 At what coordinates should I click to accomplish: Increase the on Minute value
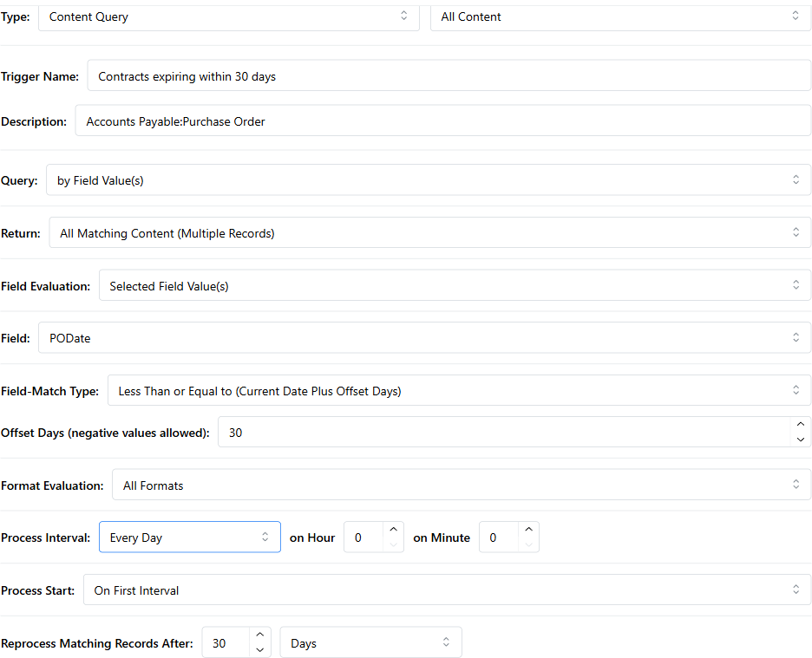(528, 530)
